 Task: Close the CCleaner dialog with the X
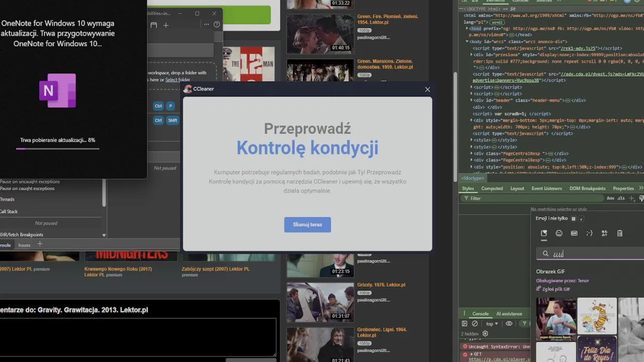pos(428,89)
